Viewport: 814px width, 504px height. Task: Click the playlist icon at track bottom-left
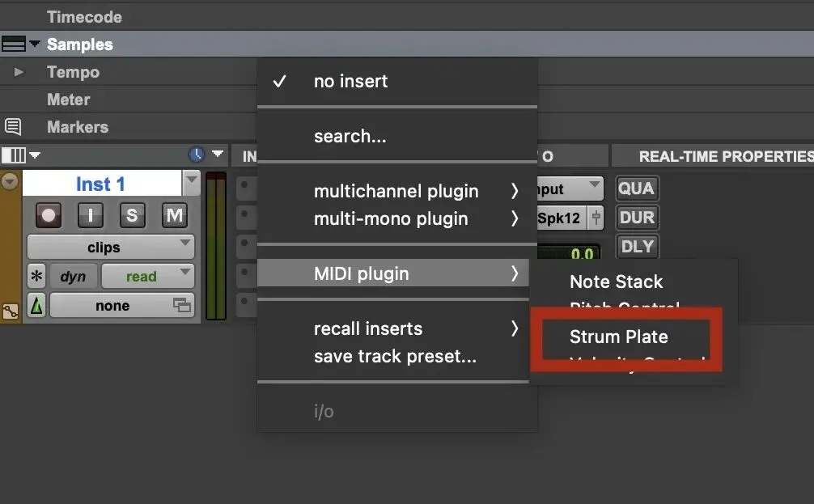tap(11, 311)
